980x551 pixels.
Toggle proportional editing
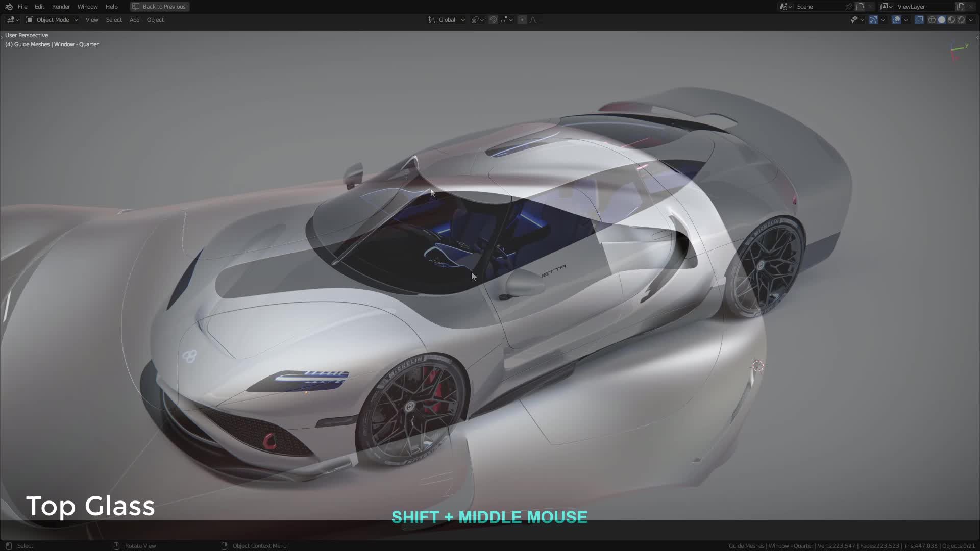coord(522,20)
